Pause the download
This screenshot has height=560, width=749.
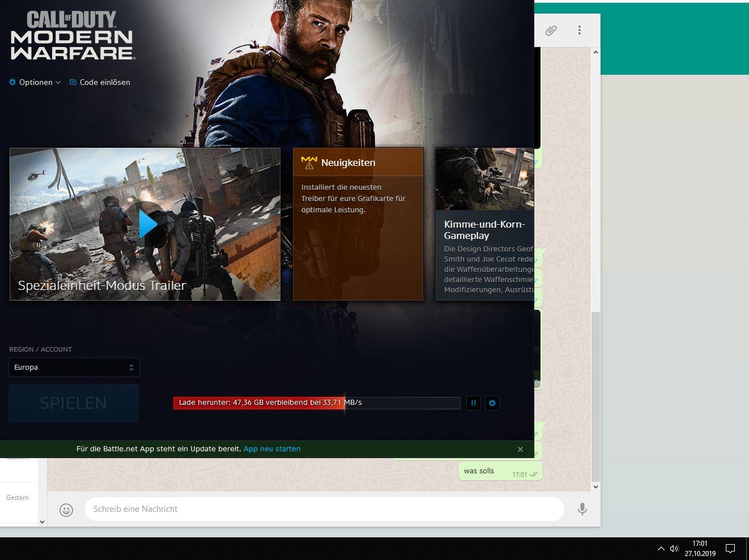point(474,403)
